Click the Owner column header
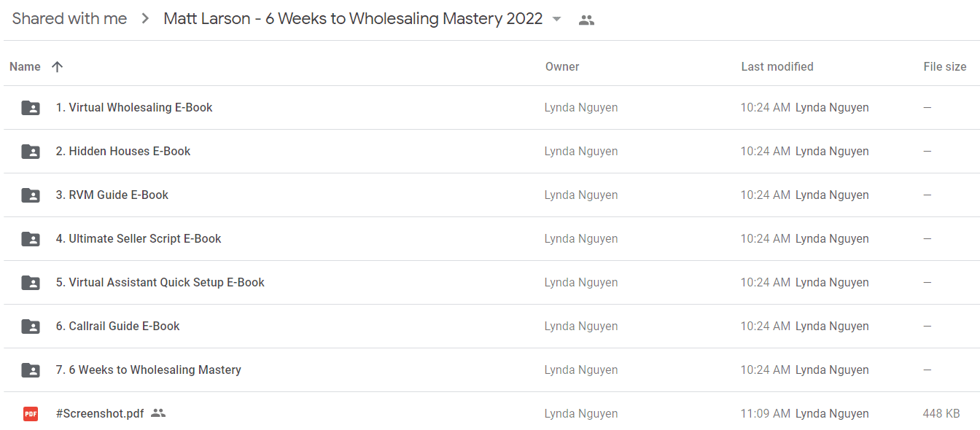Screen dimensions: 980x430 562,67
